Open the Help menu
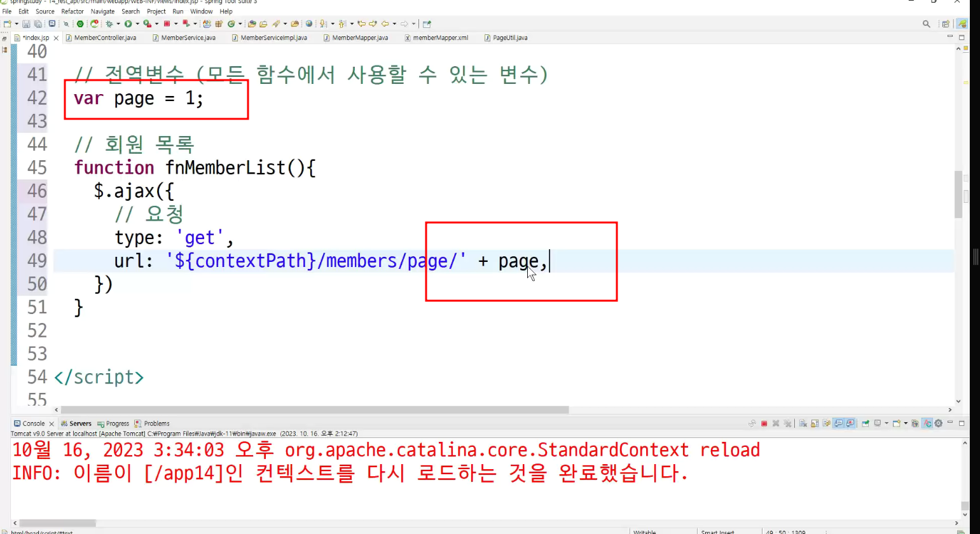This screenshot has height=534, width=980. pos(226,11)
